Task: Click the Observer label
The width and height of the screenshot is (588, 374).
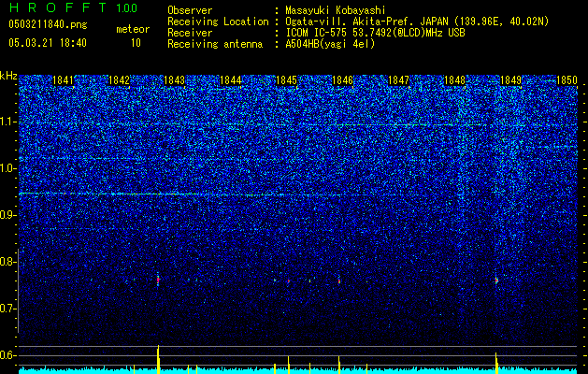Action: tap(190, 10)
